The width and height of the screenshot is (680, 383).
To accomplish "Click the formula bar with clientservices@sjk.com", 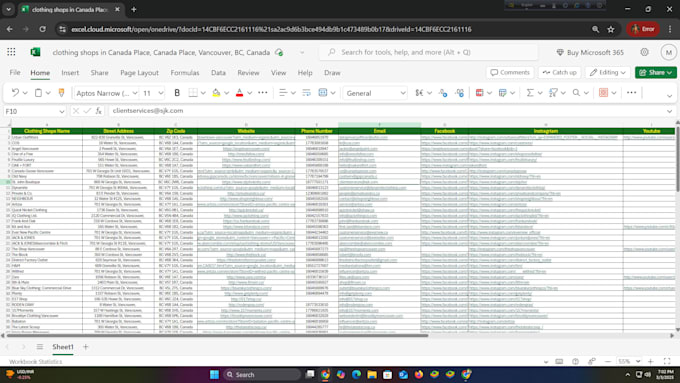I will [x=386, y=111].
